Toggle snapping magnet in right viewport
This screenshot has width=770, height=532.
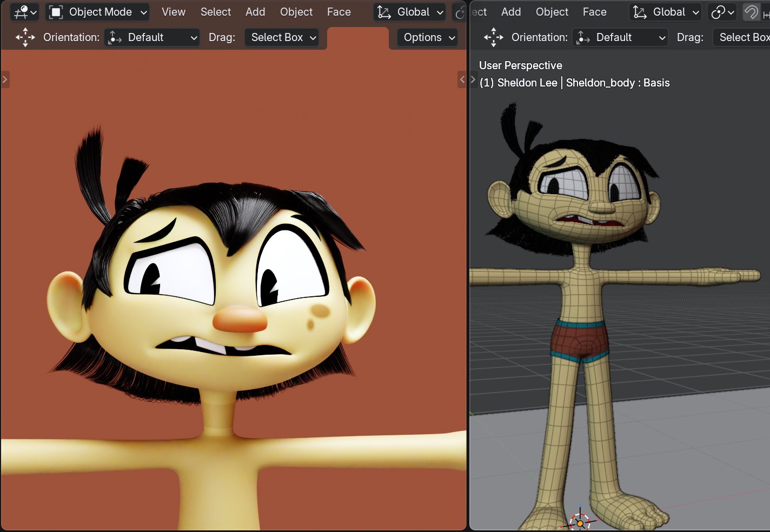pos(751,12)
